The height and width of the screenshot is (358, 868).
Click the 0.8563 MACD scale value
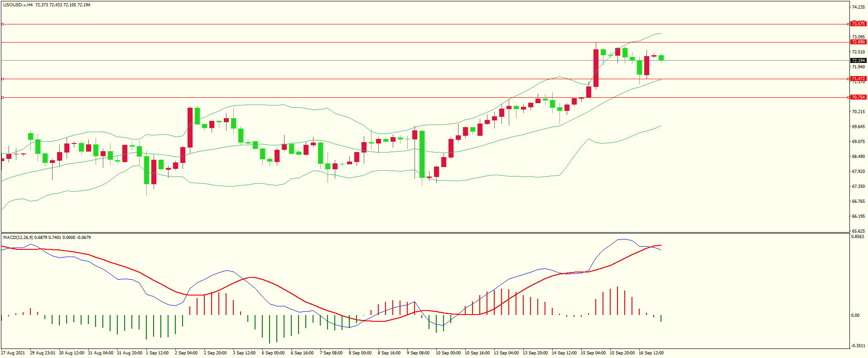858,237
